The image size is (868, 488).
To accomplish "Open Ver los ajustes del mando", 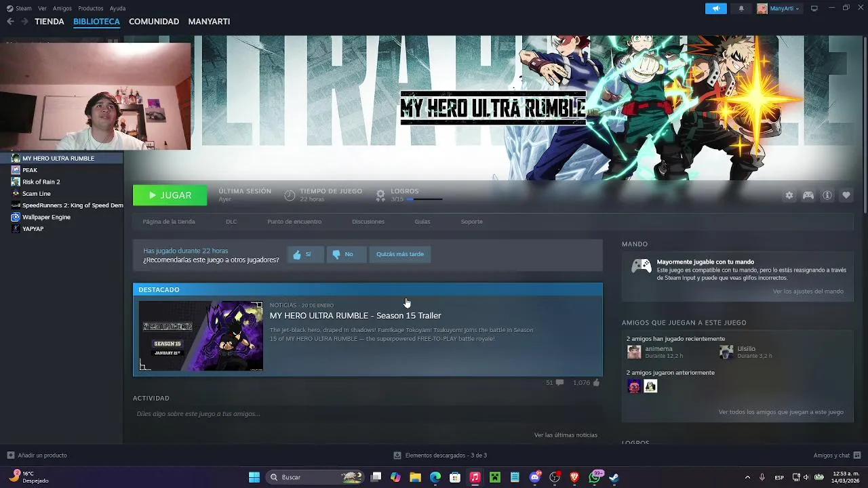I will (808, 291).
